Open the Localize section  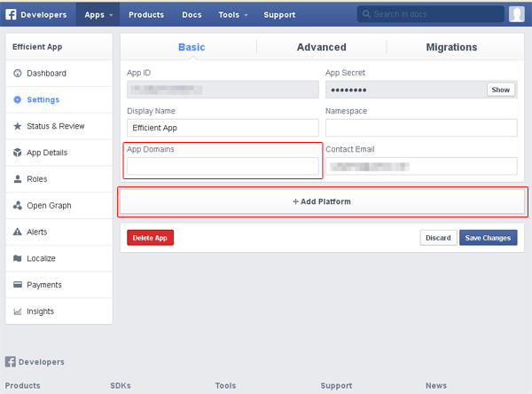[x=59, y=258]
